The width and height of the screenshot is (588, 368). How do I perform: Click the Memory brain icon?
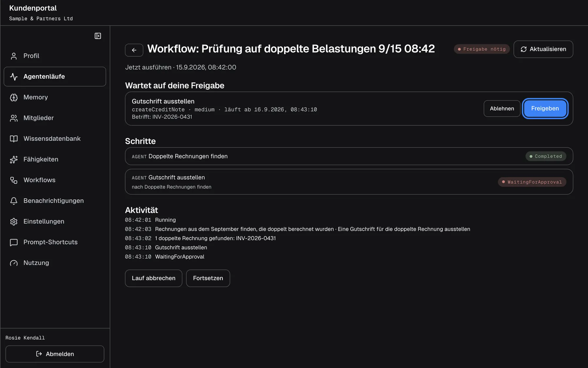click(x=14, y=97)
